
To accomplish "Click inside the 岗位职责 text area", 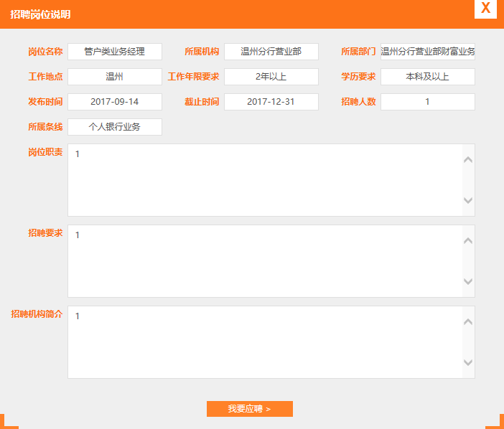I will tap(266, 180).
